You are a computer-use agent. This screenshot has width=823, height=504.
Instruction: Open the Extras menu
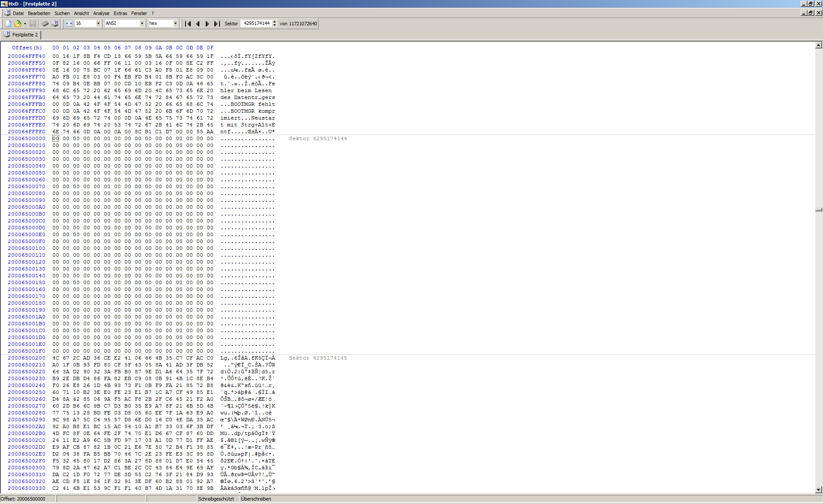tap(120, 13)
